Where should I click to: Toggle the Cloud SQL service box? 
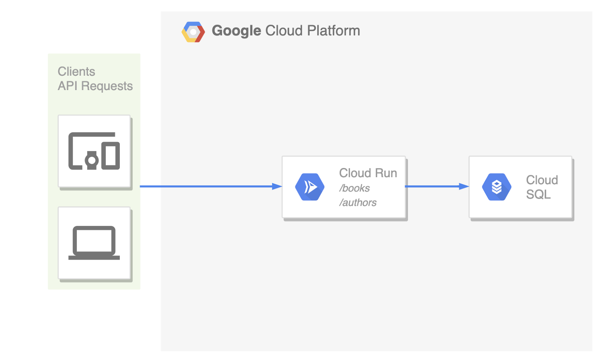520,187
